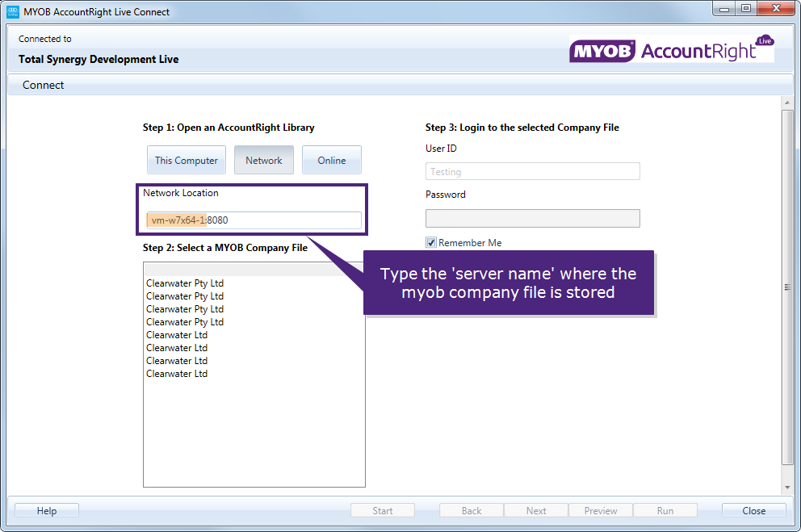Open the Connect tab
Image resolution: width=801 pixels, height=532 pixels.
click(x=42, y=84)
